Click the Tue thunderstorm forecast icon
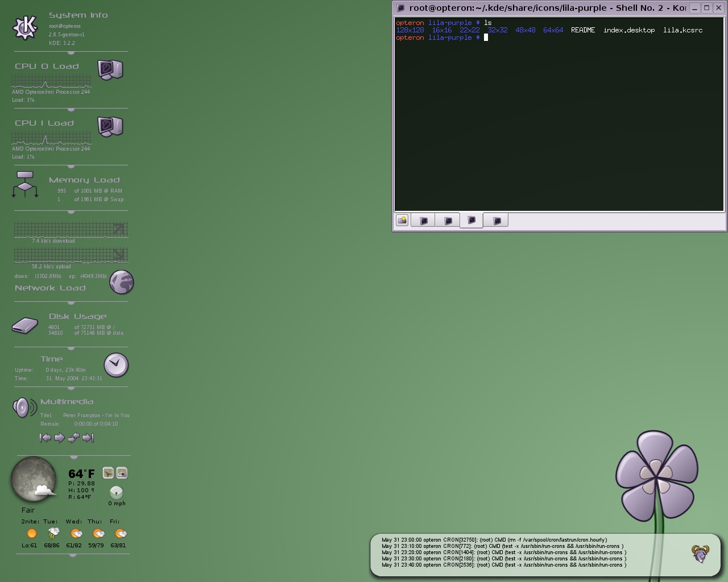 tap(53, 533)
